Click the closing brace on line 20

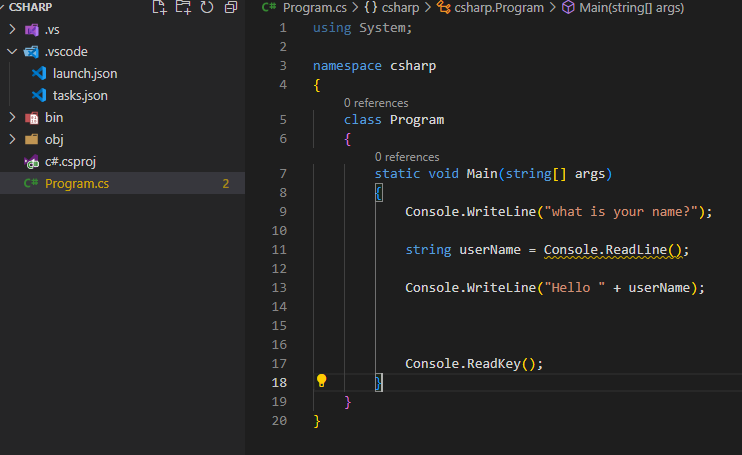click(317, 421)
